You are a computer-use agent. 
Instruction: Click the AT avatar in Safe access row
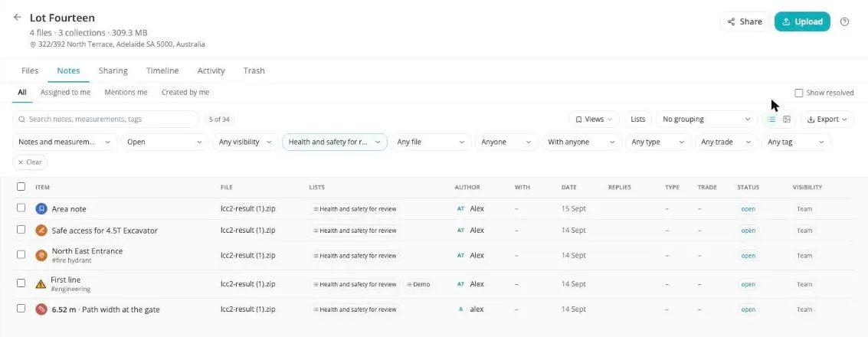[460, 231]
